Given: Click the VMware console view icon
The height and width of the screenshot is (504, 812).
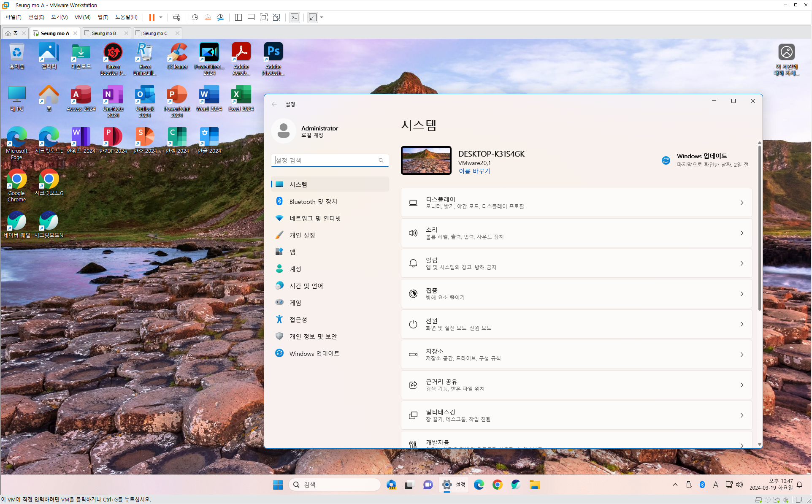Looking at the screenshot, I should tap(295, 17).
